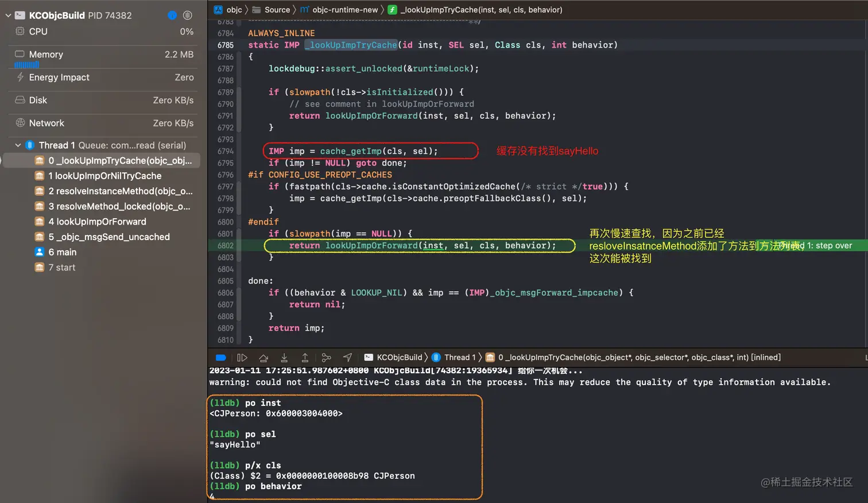Image resolution: width=868 pixels, height=503 pixels.
Task: Select Thread 1 Queue com...read (serial) row
Action: [x=103, y=145]
